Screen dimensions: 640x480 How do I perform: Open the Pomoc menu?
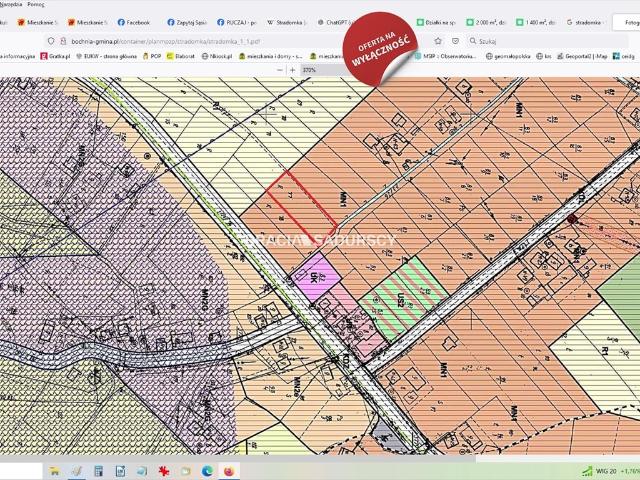48,5
